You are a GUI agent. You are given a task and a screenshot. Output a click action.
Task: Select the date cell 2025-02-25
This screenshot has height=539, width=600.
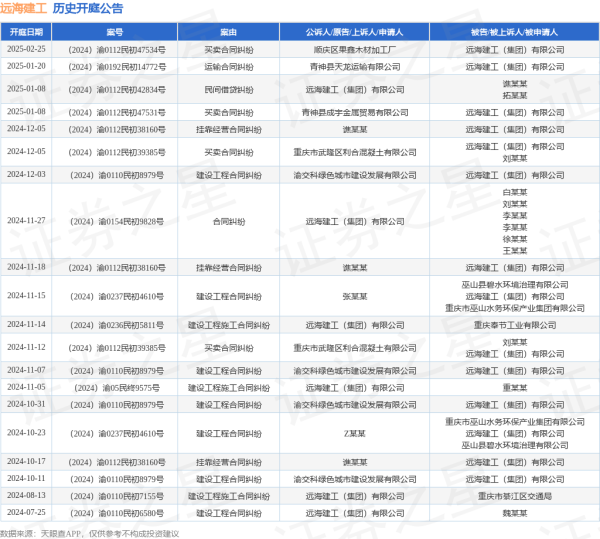click(x=26, y=49)
